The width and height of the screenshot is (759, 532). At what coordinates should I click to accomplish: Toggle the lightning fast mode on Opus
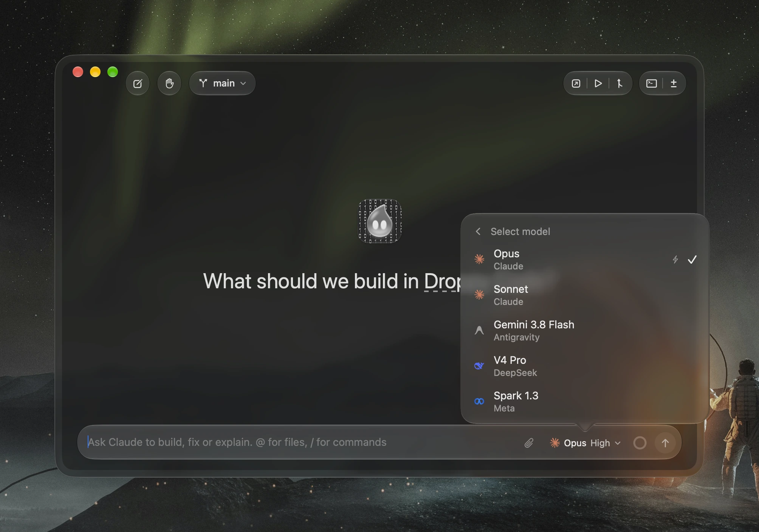pos(675,260)
